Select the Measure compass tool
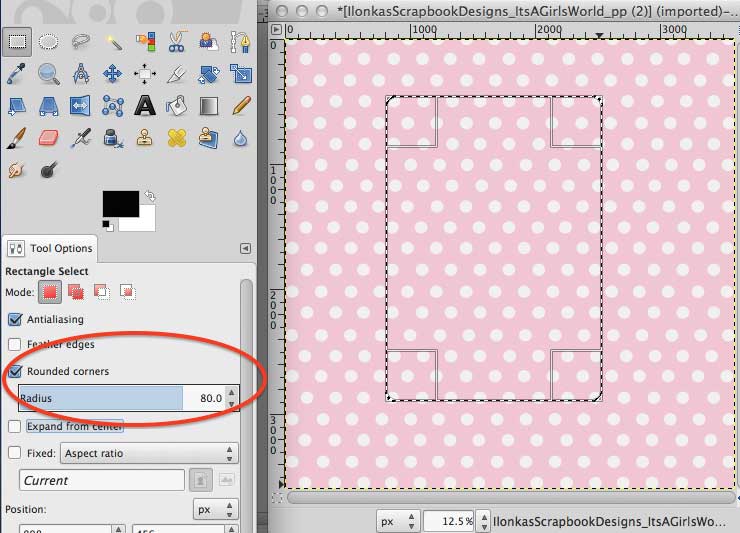This screenshot has height=533, width=740. [x=81, y=74]
